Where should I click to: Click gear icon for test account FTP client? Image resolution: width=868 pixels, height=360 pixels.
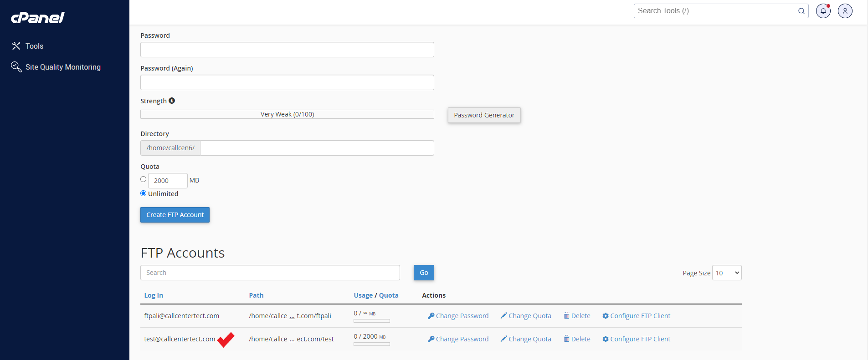click(x=605, y=339)
